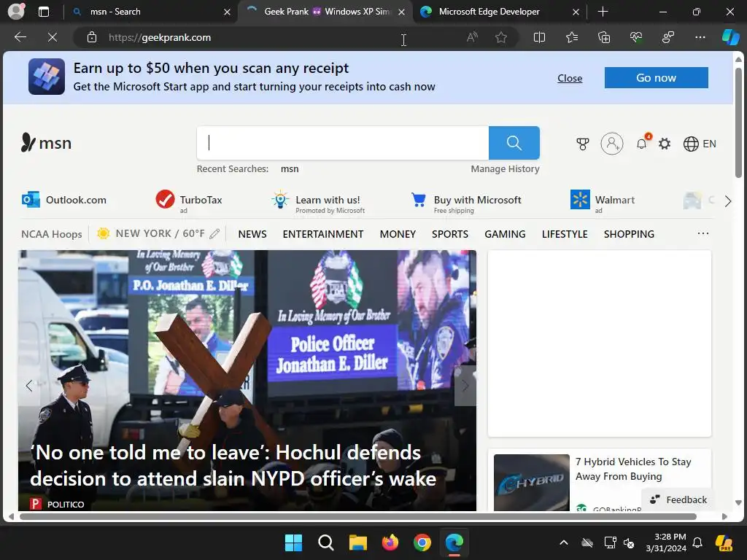
Task: Click the address bar URL
Action: tap(160, 37)
